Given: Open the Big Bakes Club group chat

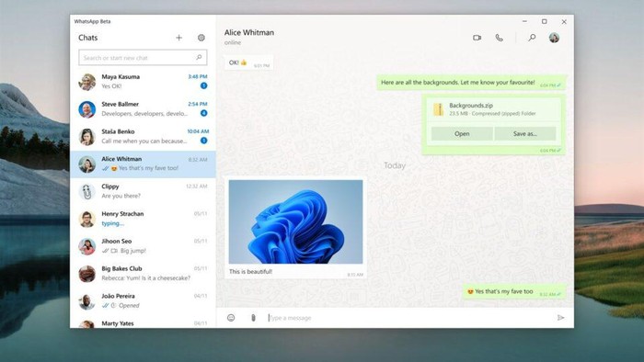Looking at the screenshot, I should tap(143, 274).
